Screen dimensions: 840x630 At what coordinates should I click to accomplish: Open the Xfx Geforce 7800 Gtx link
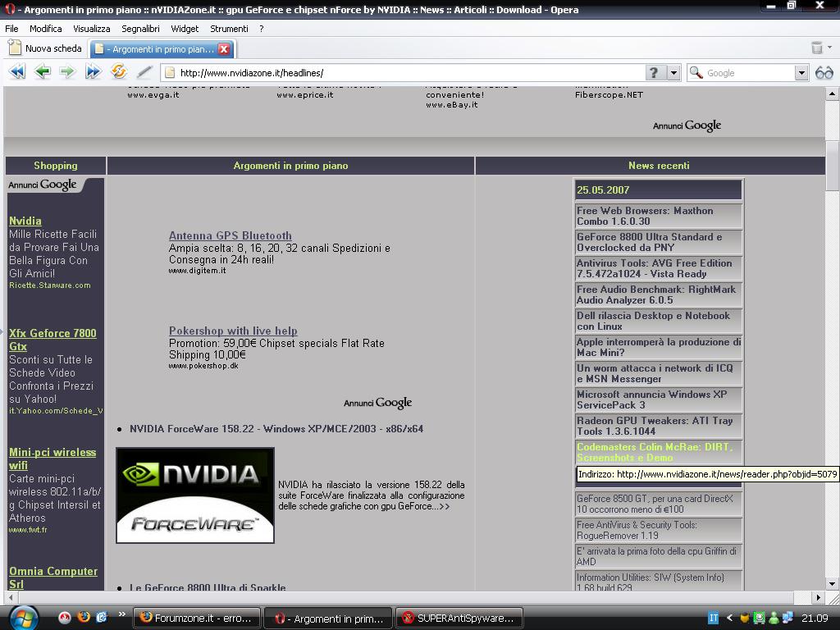(52, 340)
